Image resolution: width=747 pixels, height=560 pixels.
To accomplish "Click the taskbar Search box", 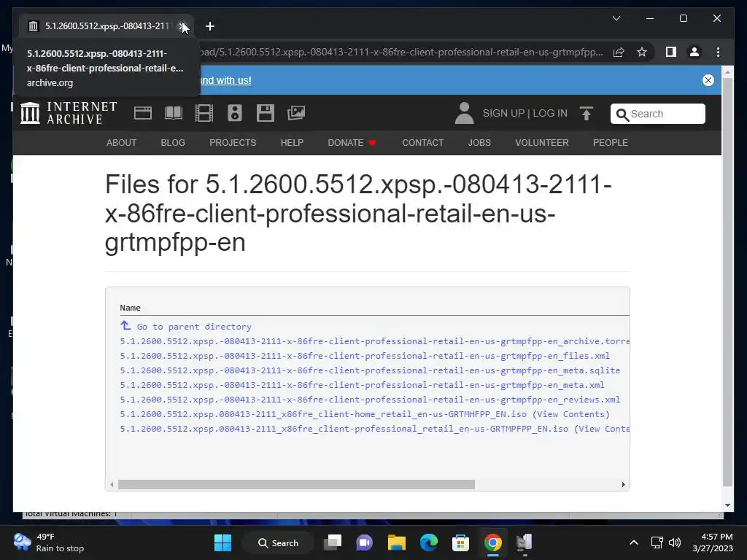I will click(x=278, y=542).
